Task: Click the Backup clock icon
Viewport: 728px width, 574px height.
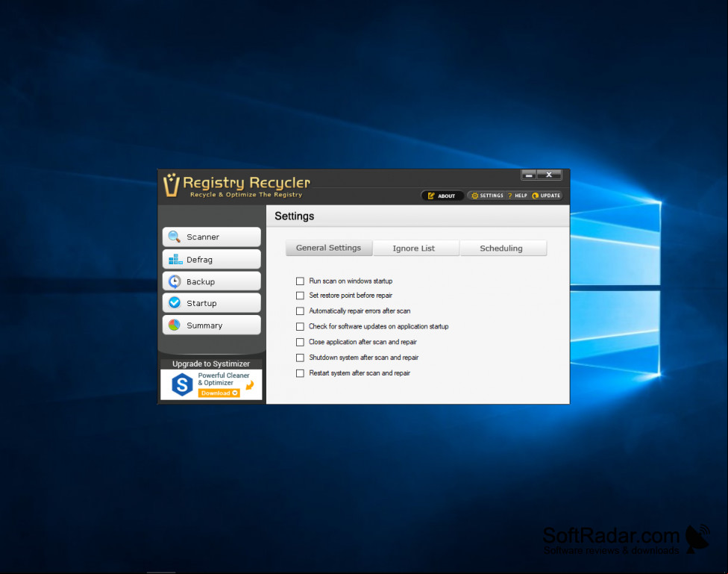Action: [x=175, y=281]
